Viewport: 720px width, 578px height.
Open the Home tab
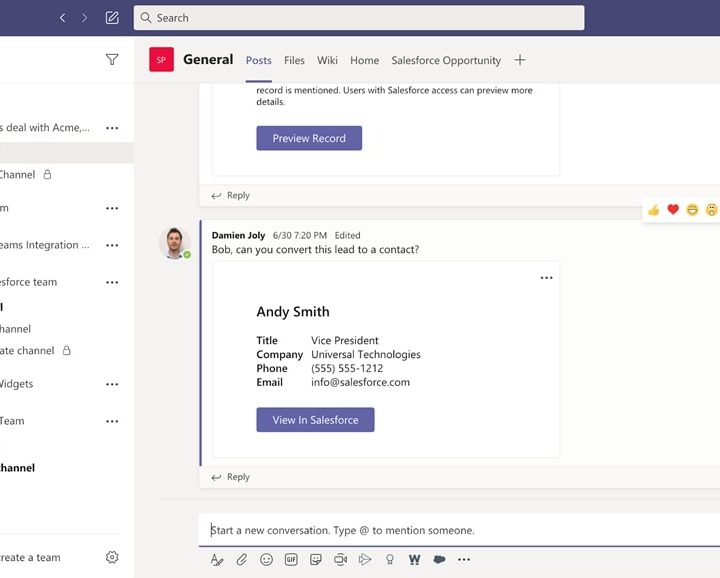click(x=365, y=61)
